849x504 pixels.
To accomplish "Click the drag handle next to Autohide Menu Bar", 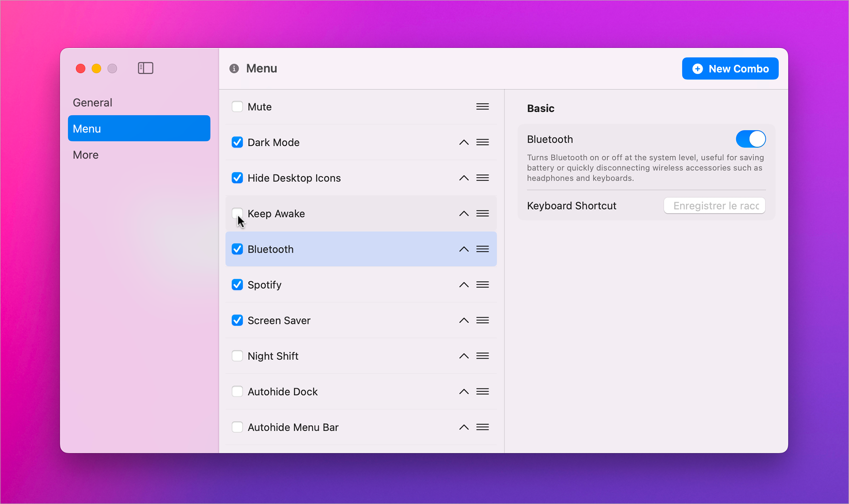I will 482,427.
